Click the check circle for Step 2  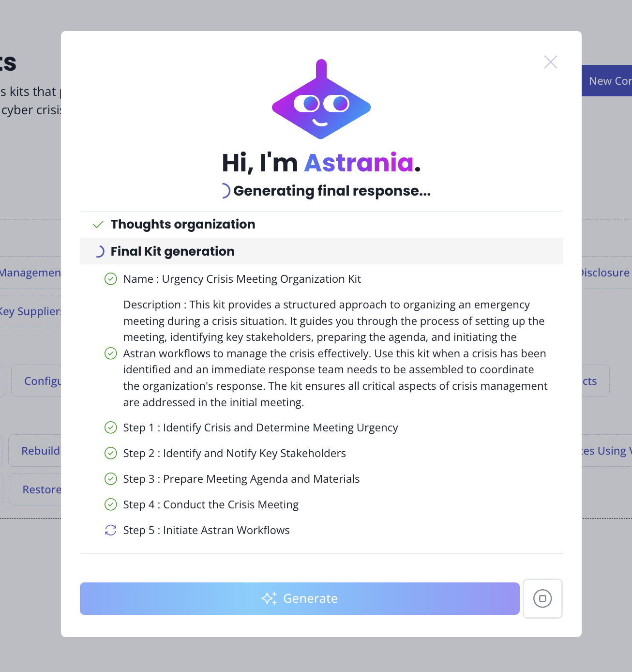[111, 453]
